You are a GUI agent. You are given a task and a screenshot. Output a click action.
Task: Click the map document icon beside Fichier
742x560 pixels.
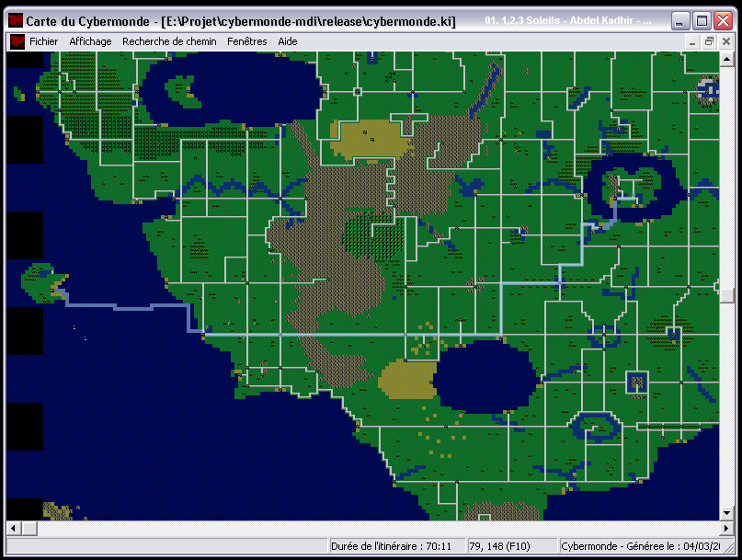click(17, 41)
